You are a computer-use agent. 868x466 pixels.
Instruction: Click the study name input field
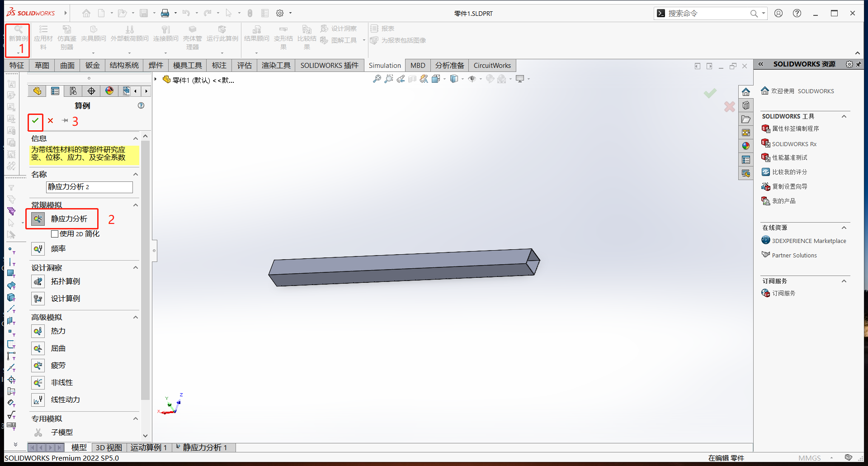tap(89, 187)
